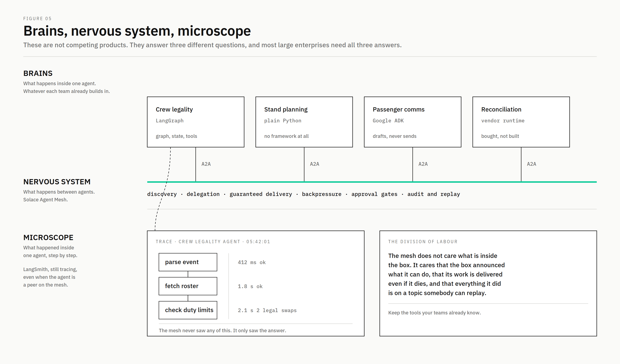Click the 'The mesh does not care' paragraph
The width and height of the screenshot is (620, 364).
click(x=446, y=275)
